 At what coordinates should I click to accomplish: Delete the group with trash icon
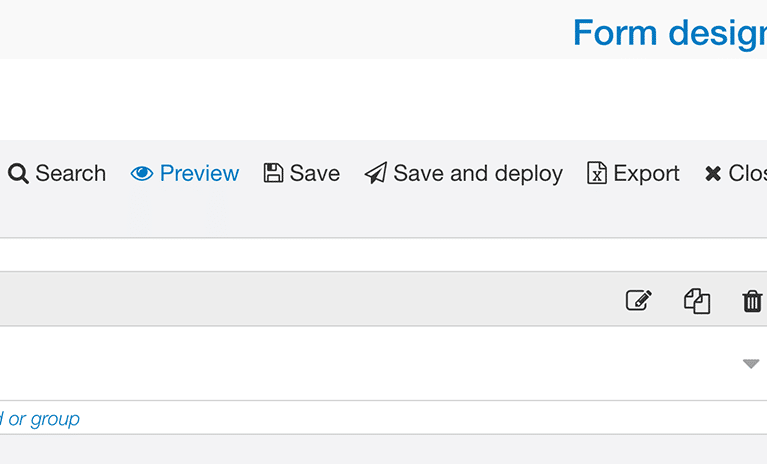[752, 301]
